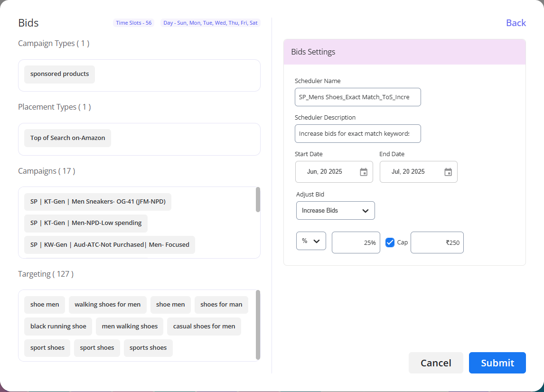Open the percentage unit dropdown
The width and height of the screenshot is (544, 392).
pyautogui.click(x=311, y=241)
